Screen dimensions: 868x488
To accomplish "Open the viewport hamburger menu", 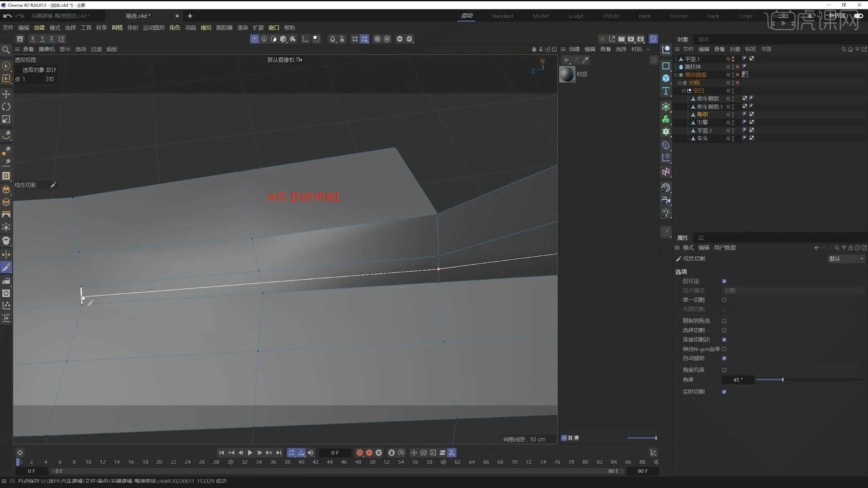I will point(17,49).
